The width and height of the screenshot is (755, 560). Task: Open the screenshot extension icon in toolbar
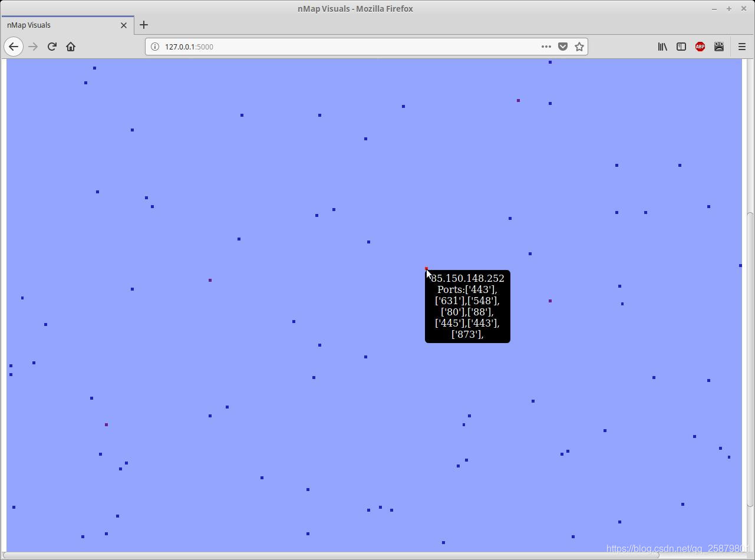pos(719,47)
